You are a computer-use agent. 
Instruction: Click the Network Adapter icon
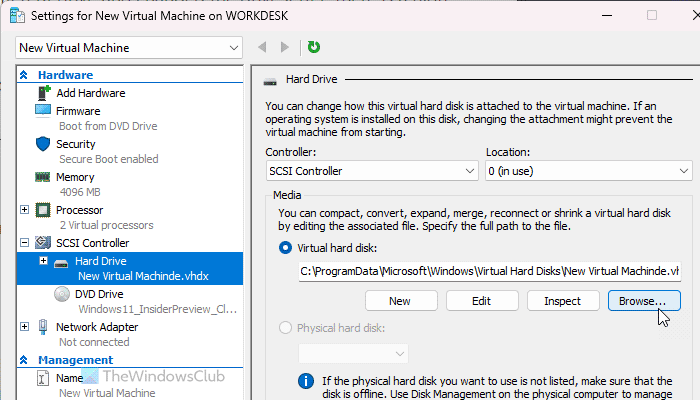coord(43,327)
